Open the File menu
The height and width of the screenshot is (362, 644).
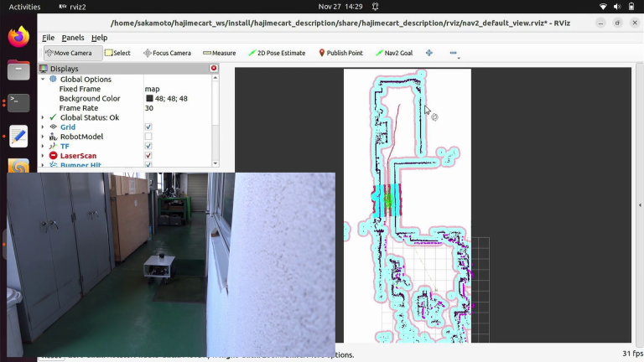click(48, 38)
